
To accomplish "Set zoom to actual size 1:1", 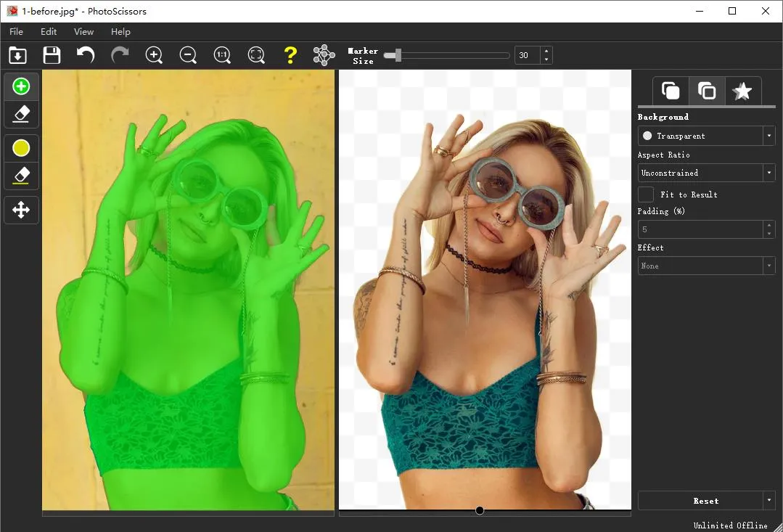I will pyautogui.click(x=222, y=55).
